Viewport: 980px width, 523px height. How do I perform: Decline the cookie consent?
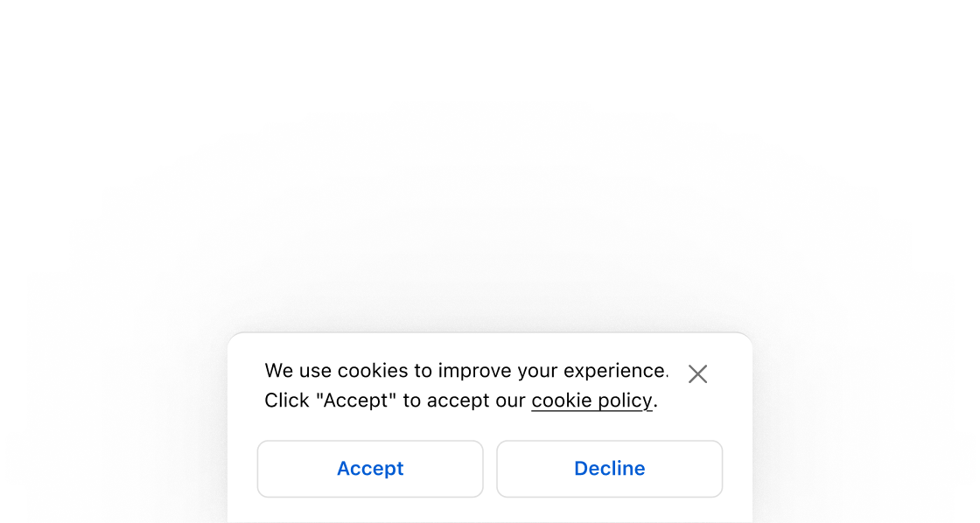[x=609, y=469]
